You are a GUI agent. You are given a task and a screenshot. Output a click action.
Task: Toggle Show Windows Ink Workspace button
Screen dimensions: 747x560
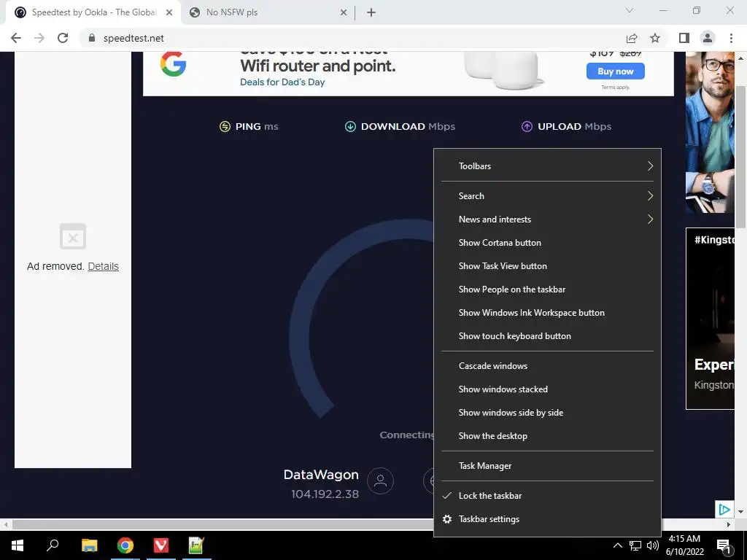click(x=547, y=313)
